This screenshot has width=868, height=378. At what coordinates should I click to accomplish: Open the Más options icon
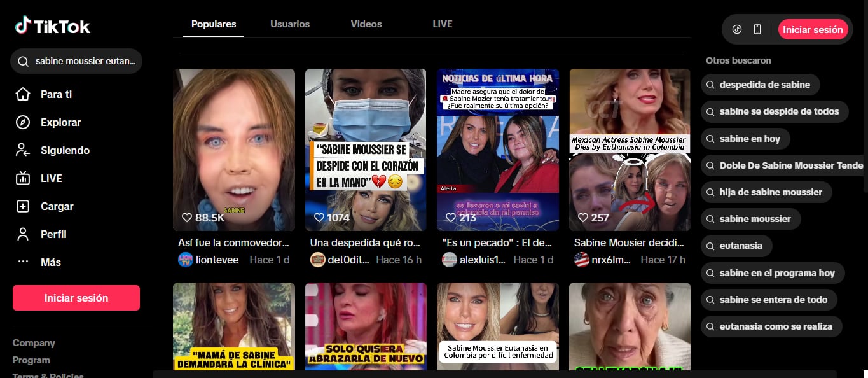(23, 262)
